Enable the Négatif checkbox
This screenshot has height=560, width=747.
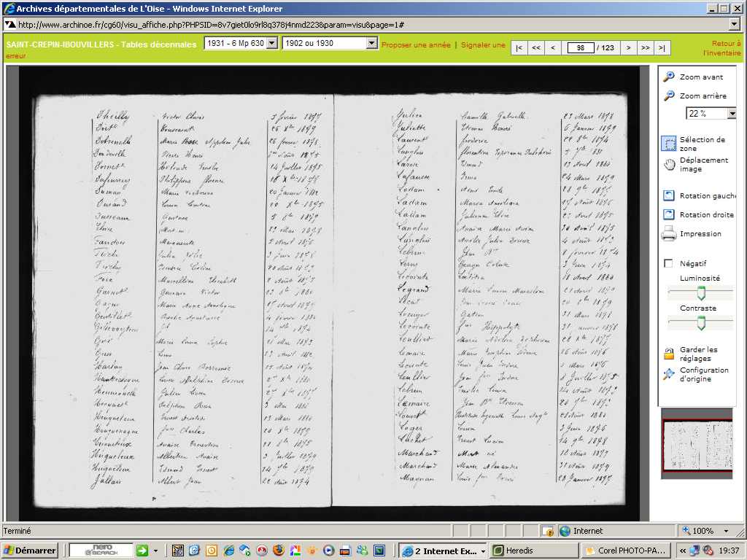click(668, 264)
